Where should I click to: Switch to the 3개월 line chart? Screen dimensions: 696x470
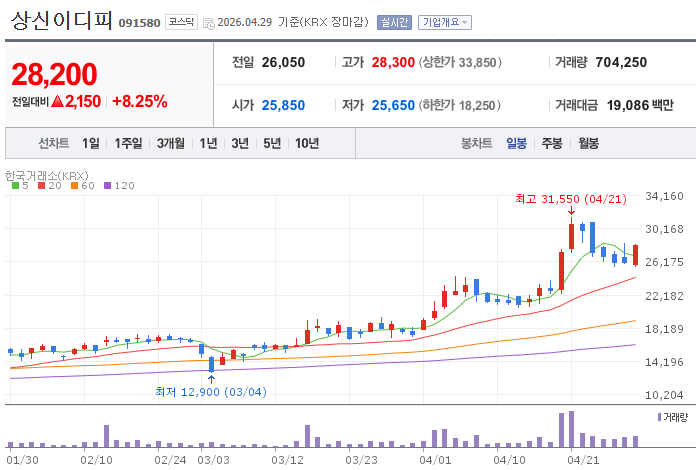pyautogui.click(x=170, y=143)
